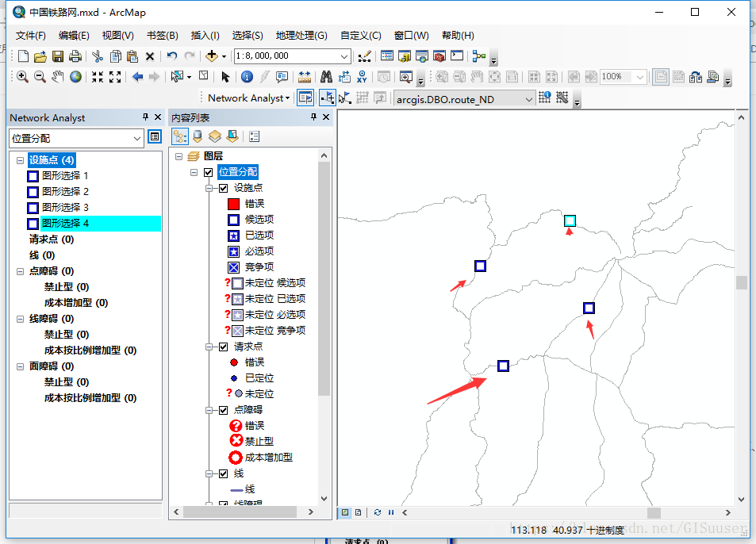The width and height of the screenshot is (756, 544).
Task: Go back to previous extent
Action: click(x=138, y=77)
